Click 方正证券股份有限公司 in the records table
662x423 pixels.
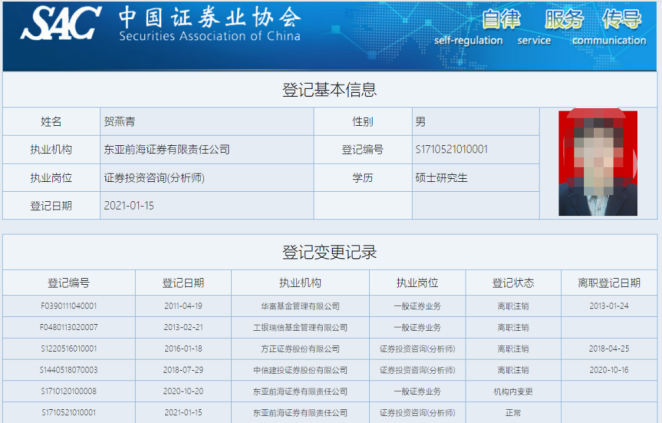(297, 349)
